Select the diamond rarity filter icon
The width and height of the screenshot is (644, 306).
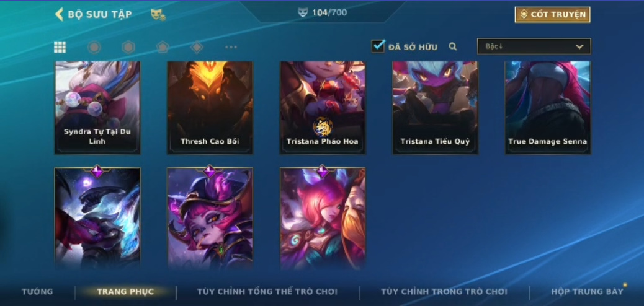click(197, 47)
